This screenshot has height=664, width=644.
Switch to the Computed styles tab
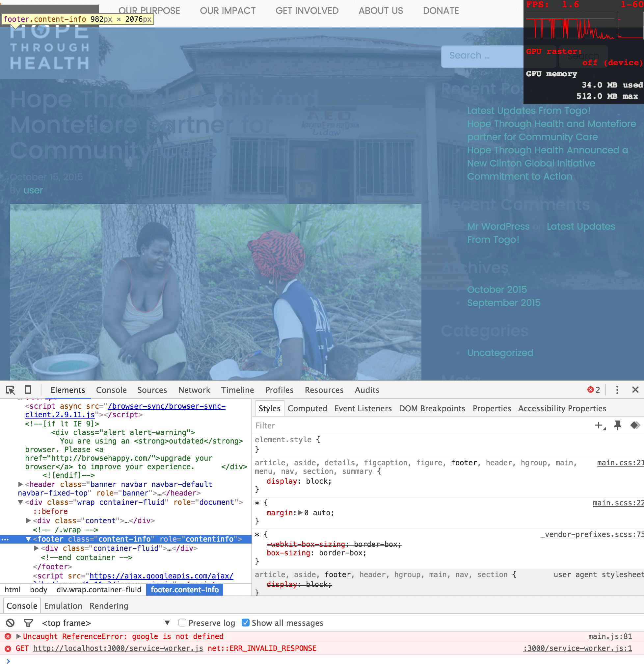308,409
